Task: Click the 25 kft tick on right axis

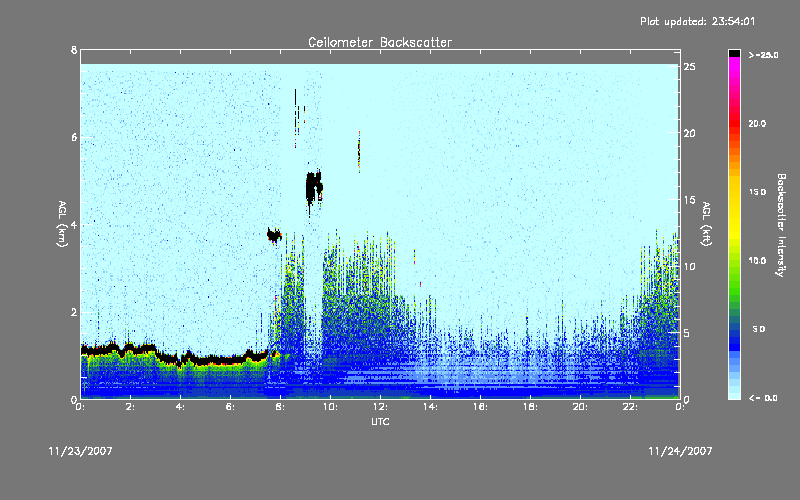Action: click(x=690, y=67)
